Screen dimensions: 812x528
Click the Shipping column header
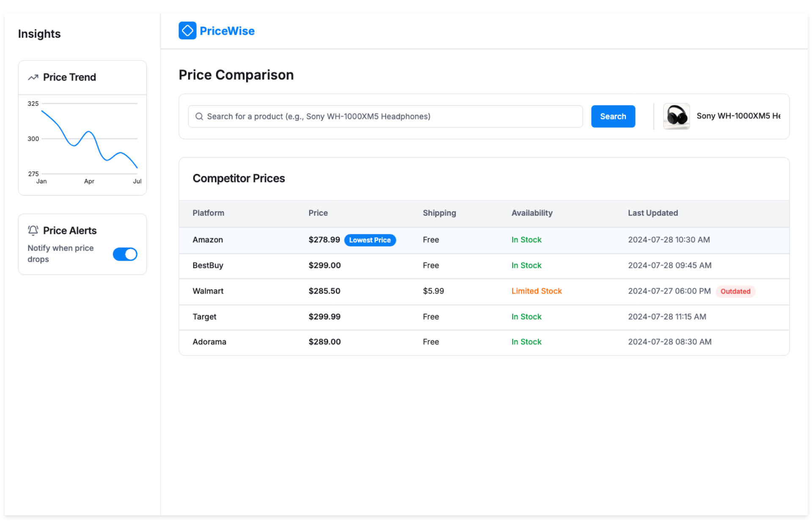(x=439, y=213)
